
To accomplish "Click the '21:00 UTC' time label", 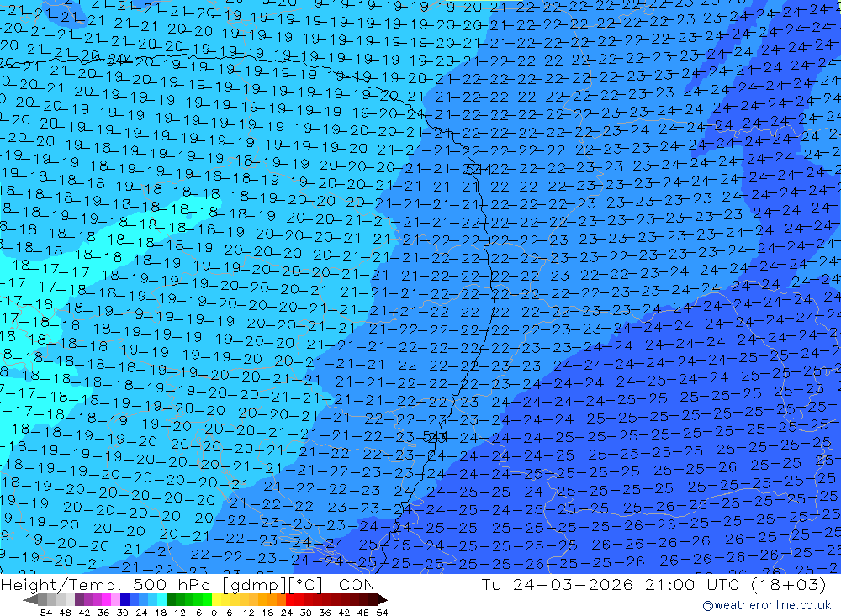I will coord(692,584).
